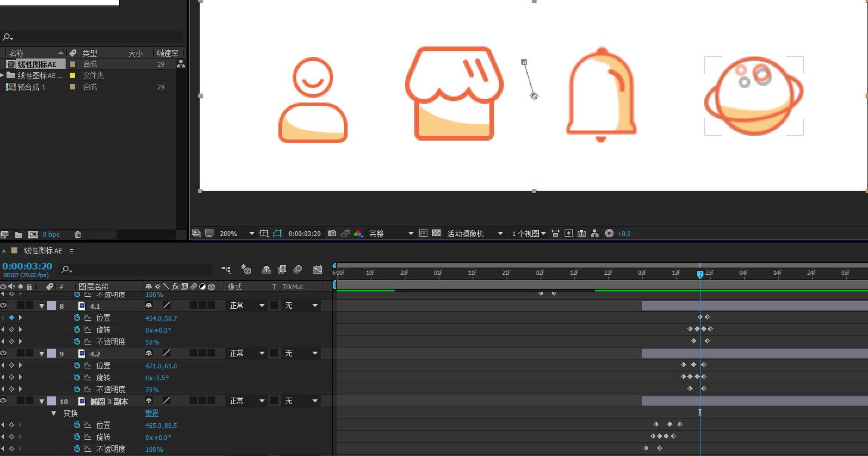Toggle the always preview this view icon
Viewport: 868px width, 456px height.
click(196, 234)
